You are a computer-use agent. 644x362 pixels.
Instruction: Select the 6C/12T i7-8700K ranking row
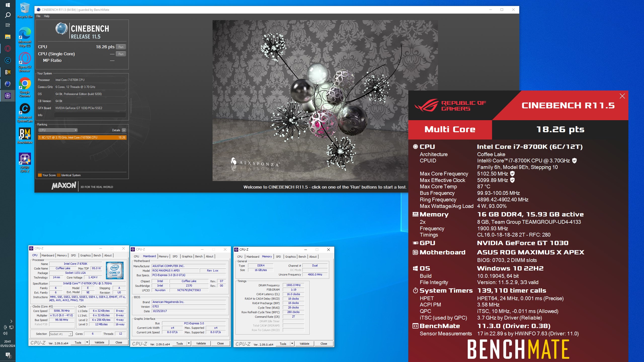point(82,138)
